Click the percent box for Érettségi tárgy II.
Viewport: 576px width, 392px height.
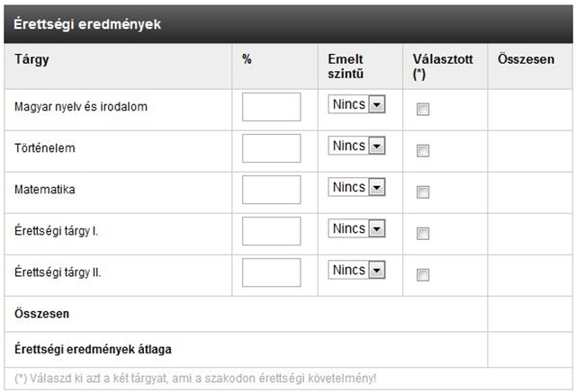[x=272, y=272]
